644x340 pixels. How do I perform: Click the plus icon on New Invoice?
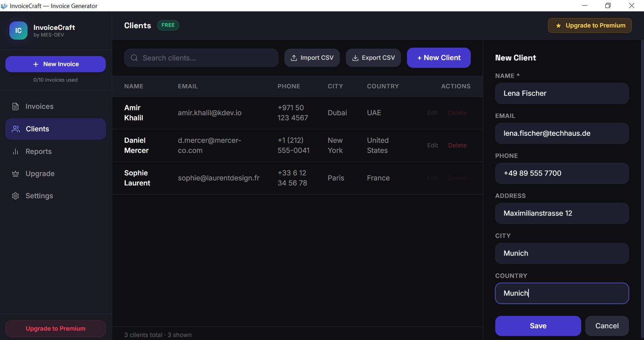[x=36, y=64]
